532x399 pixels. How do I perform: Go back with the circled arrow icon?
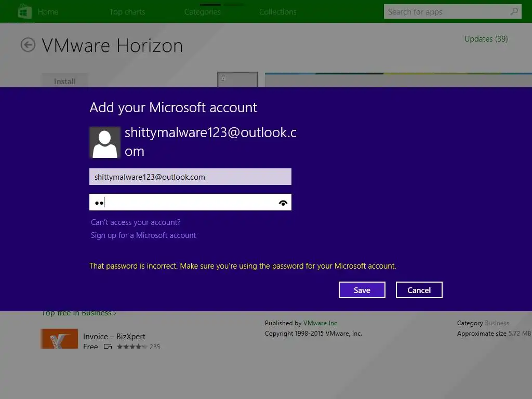[x=28, y=45]
